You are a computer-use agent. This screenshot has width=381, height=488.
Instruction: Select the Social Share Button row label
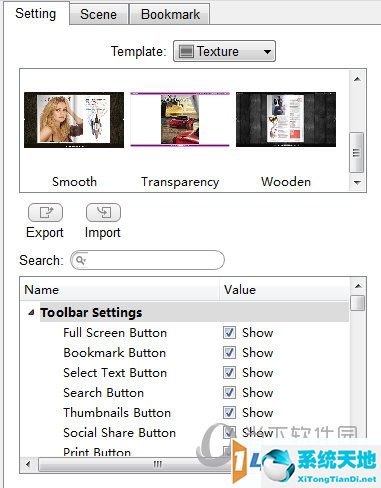point(120,433)
